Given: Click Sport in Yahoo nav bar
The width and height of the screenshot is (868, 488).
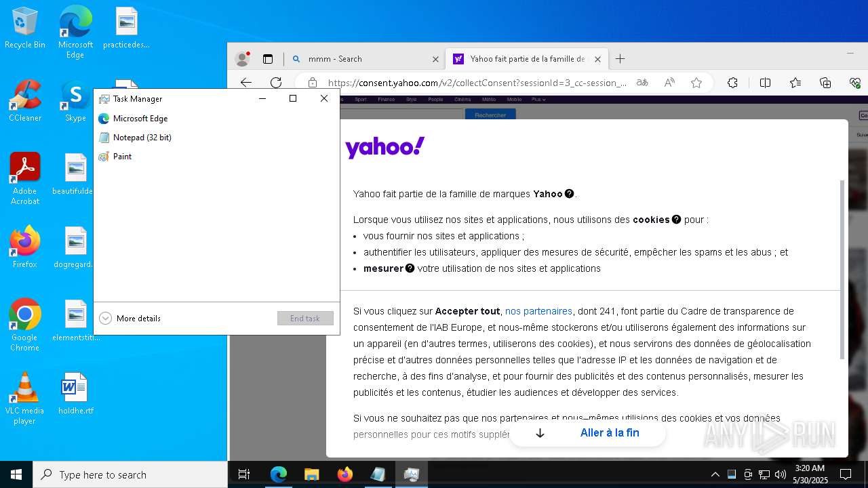Looking at the screenshot, I should pyautogui.click(x=360, y=100).
